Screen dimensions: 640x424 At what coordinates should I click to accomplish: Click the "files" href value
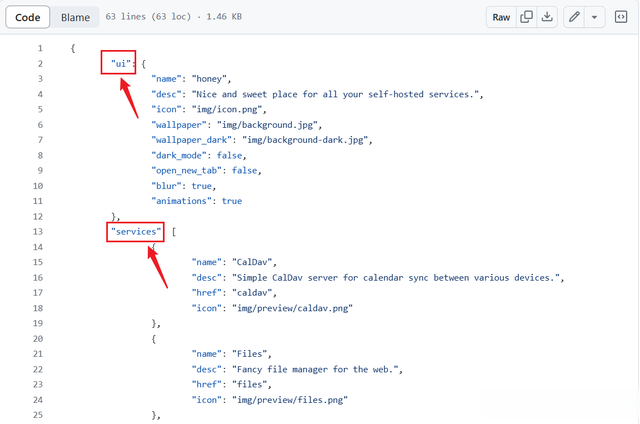point(249,384)
